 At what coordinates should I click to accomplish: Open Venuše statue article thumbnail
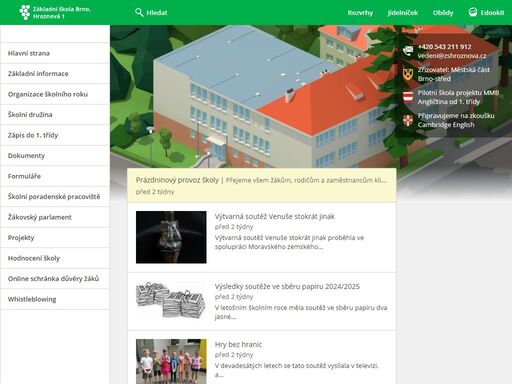171,237
